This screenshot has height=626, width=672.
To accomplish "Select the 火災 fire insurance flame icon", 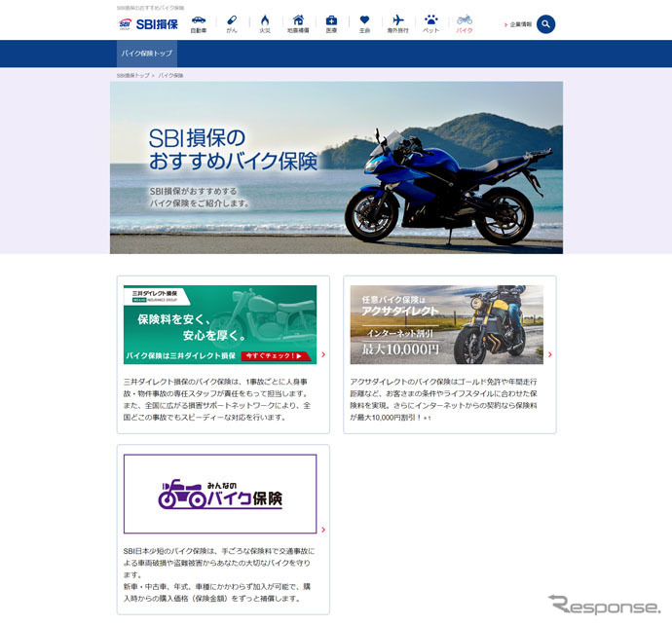I will click(265, 24).
